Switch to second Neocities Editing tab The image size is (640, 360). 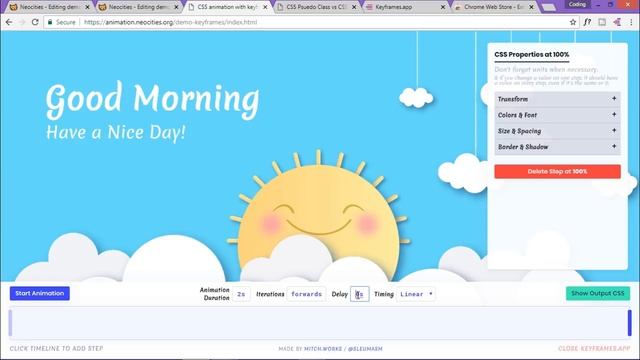point(138,7)
